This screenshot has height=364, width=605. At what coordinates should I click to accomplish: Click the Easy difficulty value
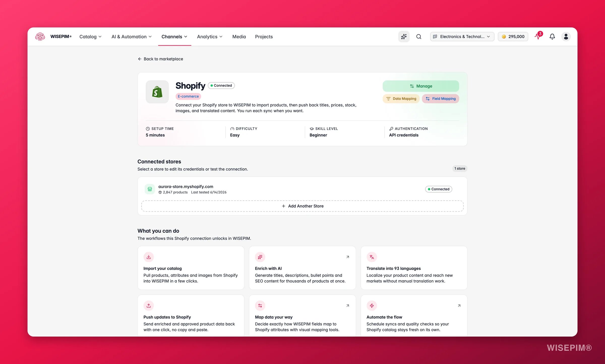[235, 135]
